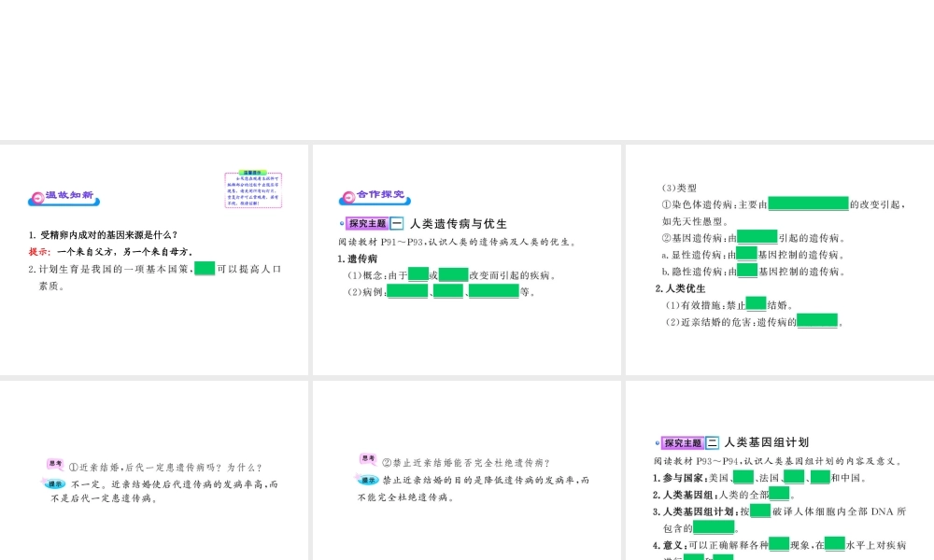Select the slide asking ①近亲结婚后代一定患遗传病吗
This screenshot has width=934, height=560.
tap(154, 470)
